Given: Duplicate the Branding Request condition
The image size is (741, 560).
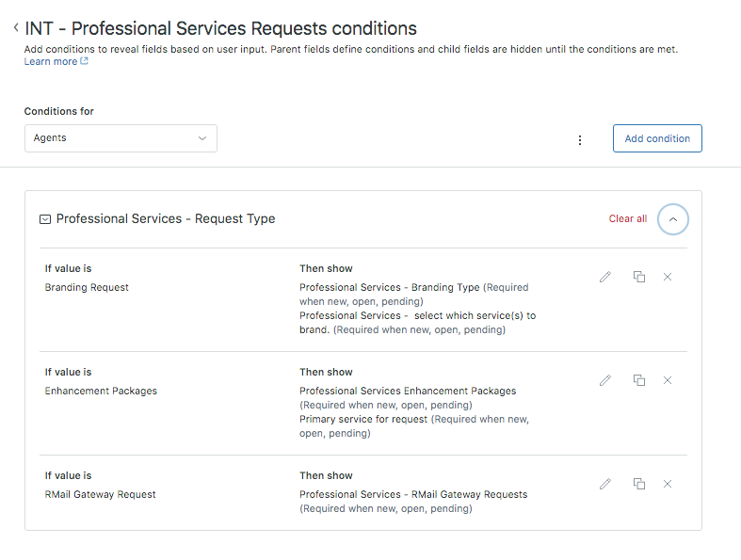Looking at the screenshot, I should (639, 277).
